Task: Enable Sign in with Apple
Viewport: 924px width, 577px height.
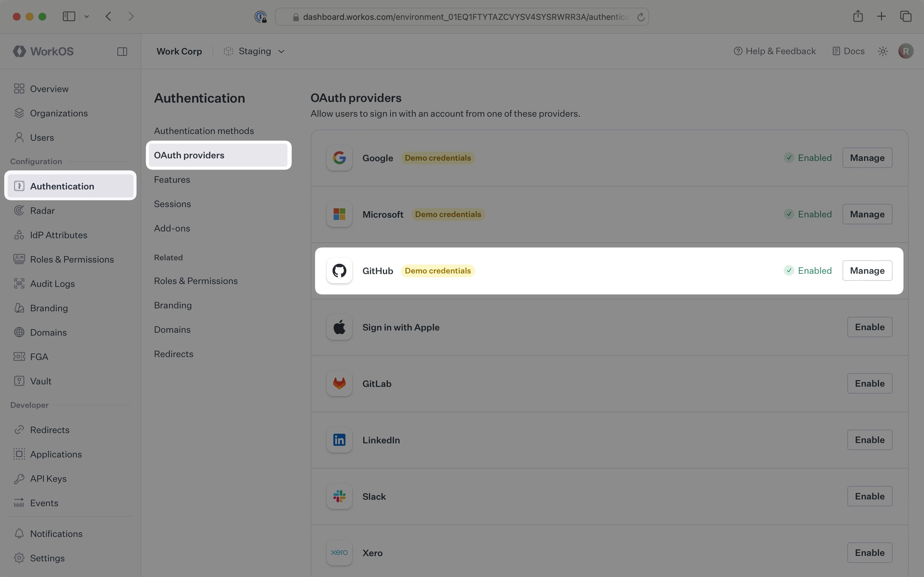Action: point(869,327)
